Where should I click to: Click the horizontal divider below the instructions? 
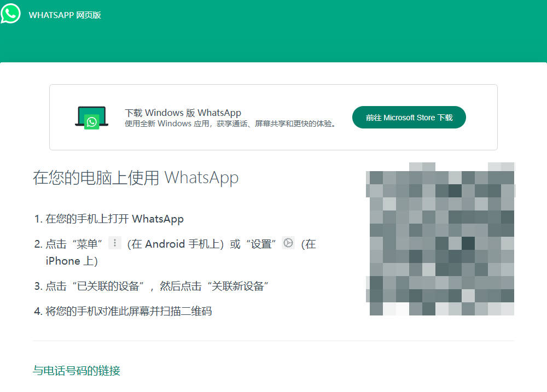pyautogui.click(x=273, y=341)
